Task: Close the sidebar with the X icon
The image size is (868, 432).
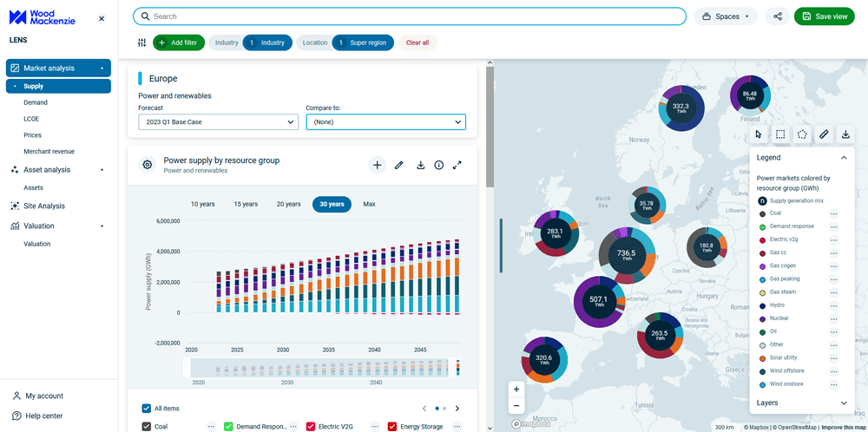Action: [x=102, y=19]
